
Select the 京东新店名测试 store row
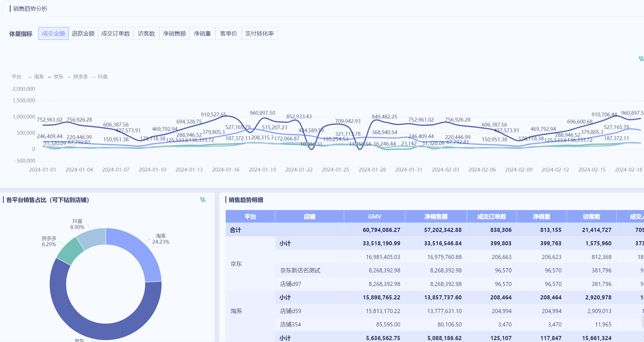(300, 270)
